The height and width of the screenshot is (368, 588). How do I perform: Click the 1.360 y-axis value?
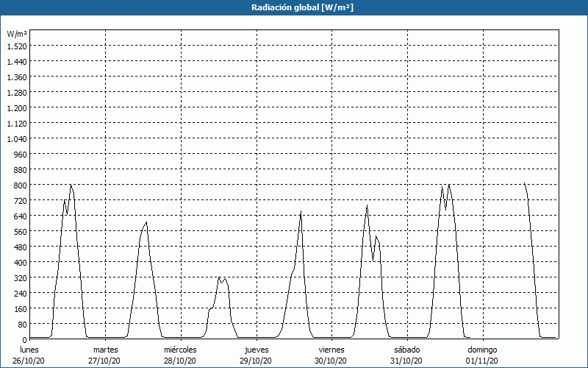[x=17, y=77]
